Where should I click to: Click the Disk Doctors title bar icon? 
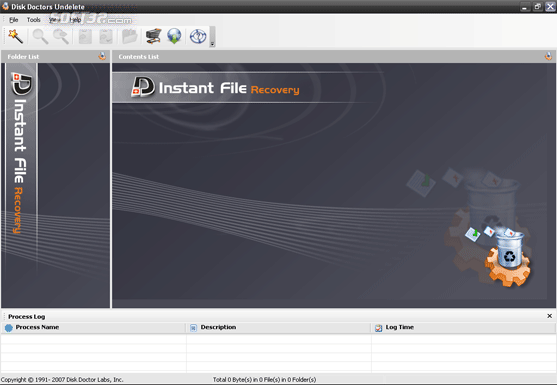click(x=5, y=6)
